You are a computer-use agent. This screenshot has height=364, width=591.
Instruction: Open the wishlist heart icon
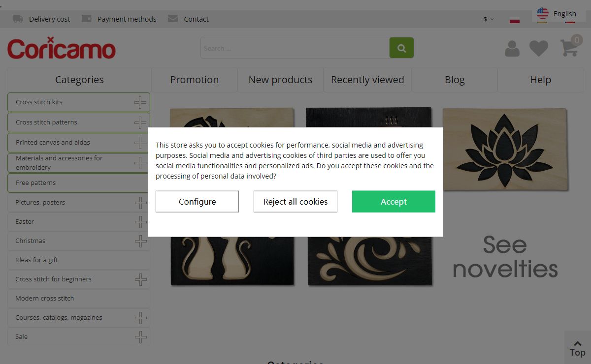(539, 48)
